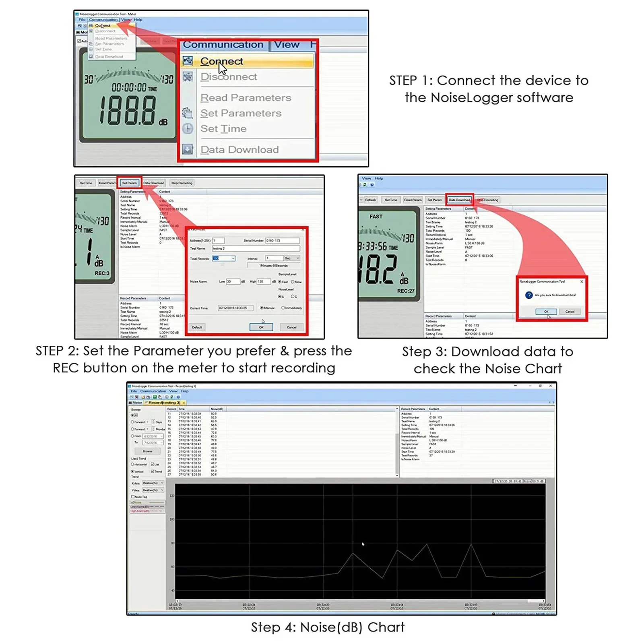This screenshot has width=644, height=644.
Task: Select the Horizontal radio button in Step 4
Action: pyautogui.click(x=132, y=464)
